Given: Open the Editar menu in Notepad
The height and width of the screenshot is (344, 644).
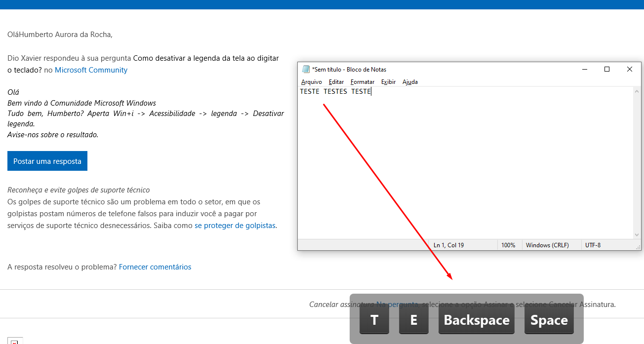Looking at the screenshot, I should pyautogui.click(x=336, y=82).
